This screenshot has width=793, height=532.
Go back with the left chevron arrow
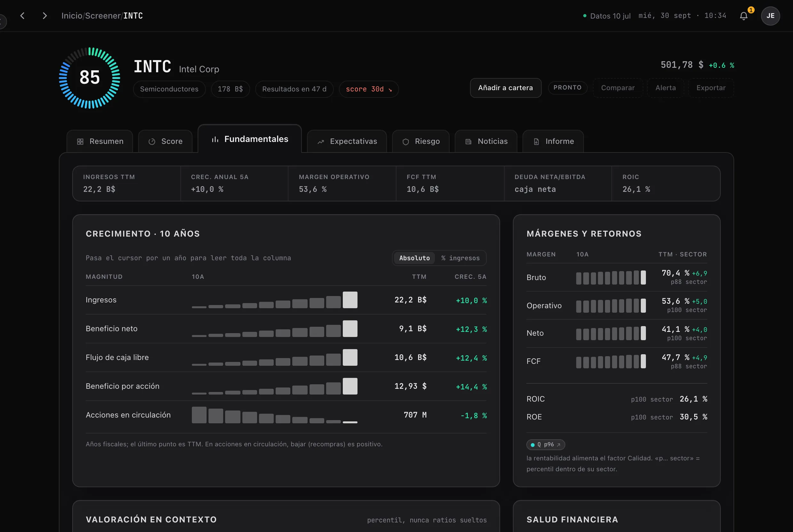coord(22,16)
